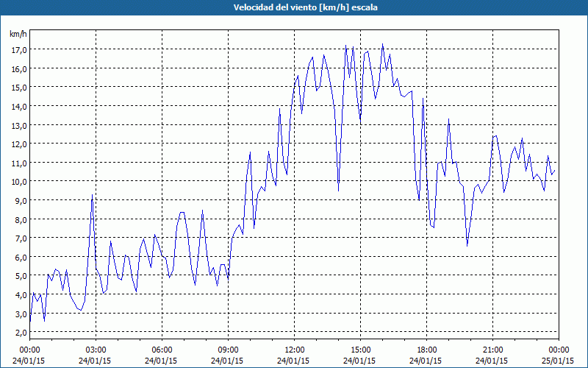Click the 24/01/15 date under 12:00
Screen dimensions: 588x368
(x=293, y=361)
